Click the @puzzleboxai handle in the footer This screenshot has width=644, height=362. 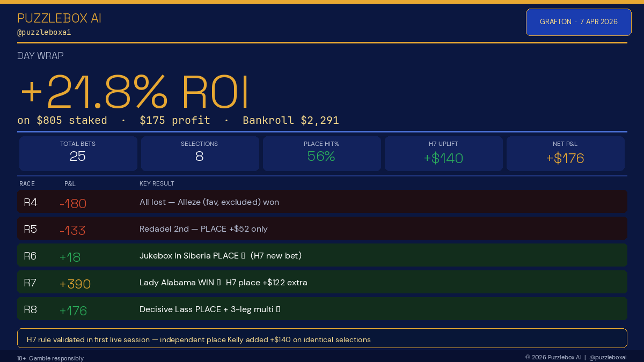click(608, 357)
